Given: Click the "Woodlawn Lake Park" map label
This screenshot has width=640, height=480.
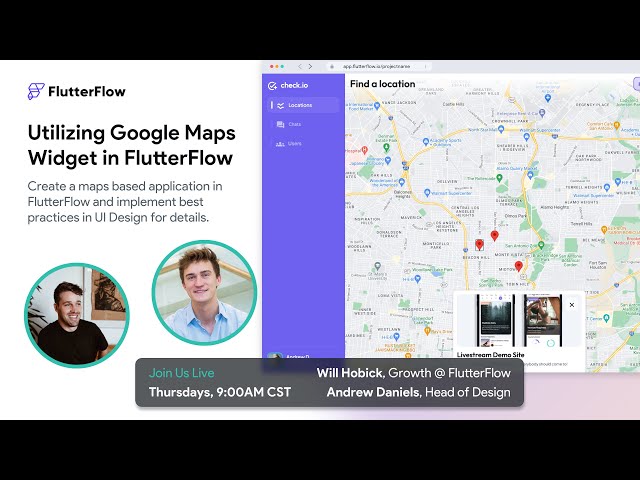Looking at the screenshot, I should 432,270.
